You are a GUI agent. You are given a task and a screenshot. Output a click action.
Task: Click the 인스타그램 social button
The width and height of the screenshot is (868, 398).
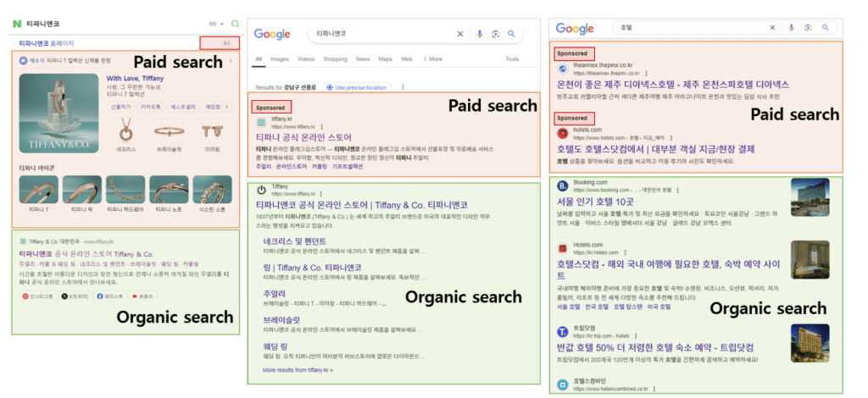tap(37, 296)
